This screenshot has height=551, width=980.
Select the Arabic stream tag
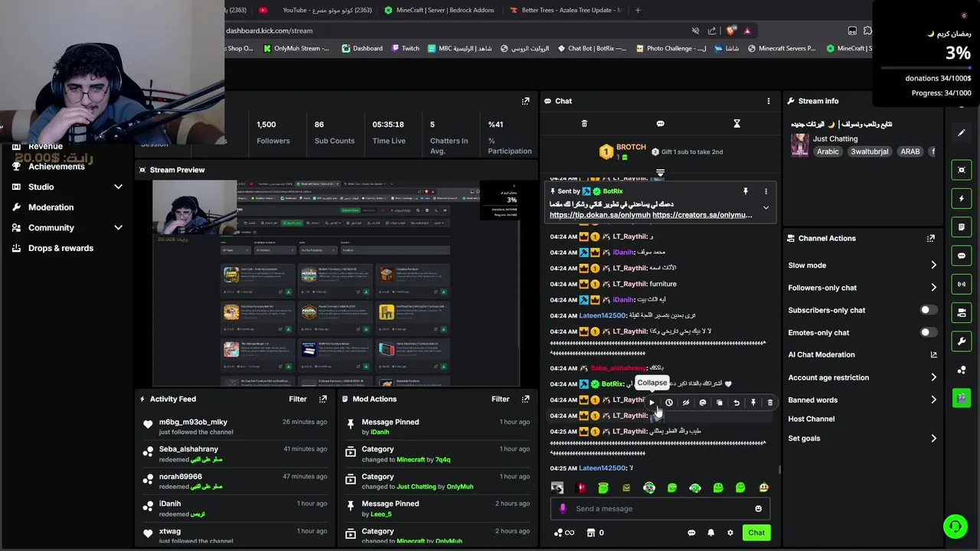point(828,152)
